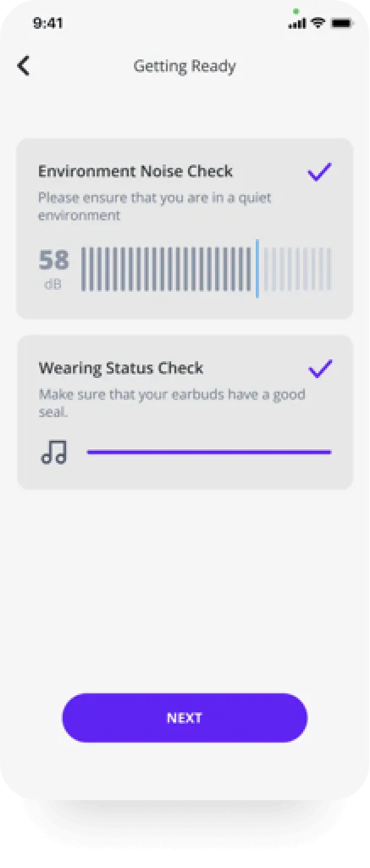Click the Wearing Status Check heading

121,368
